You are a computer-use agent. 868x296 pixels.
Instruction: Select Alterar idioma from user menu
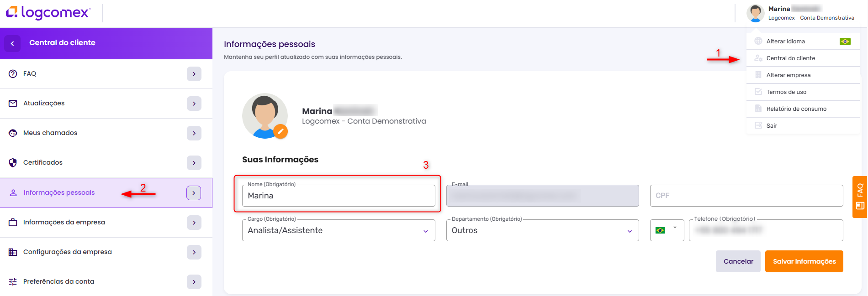(x=786, y=42)
